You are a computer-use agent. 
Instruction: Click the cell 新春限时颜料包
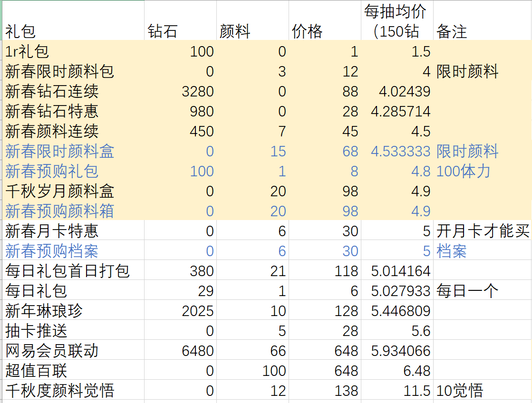point(73,70)
